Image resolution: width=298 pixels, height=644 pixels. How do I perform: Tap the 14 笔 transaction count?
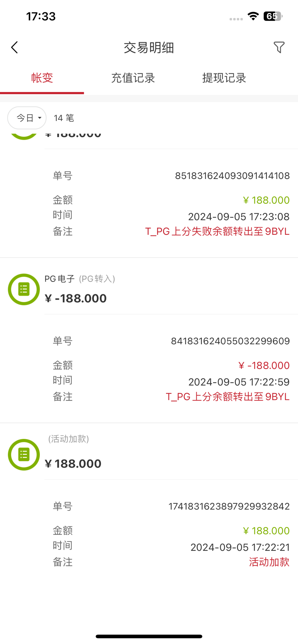click(64, 118)
